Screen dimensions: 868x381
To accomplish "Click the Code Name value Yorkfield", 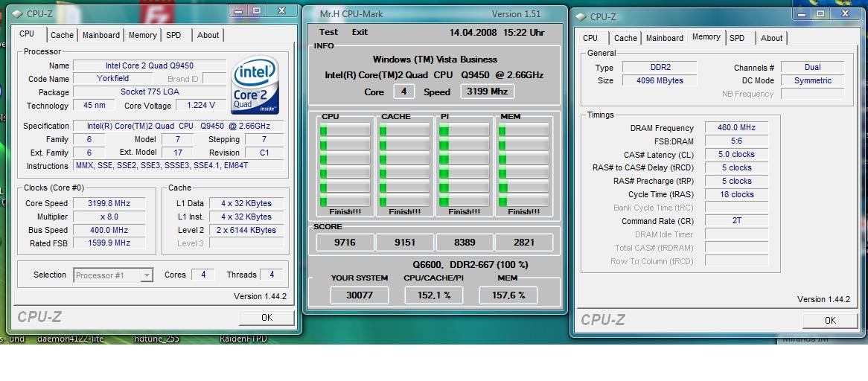I will click(113, 79).
